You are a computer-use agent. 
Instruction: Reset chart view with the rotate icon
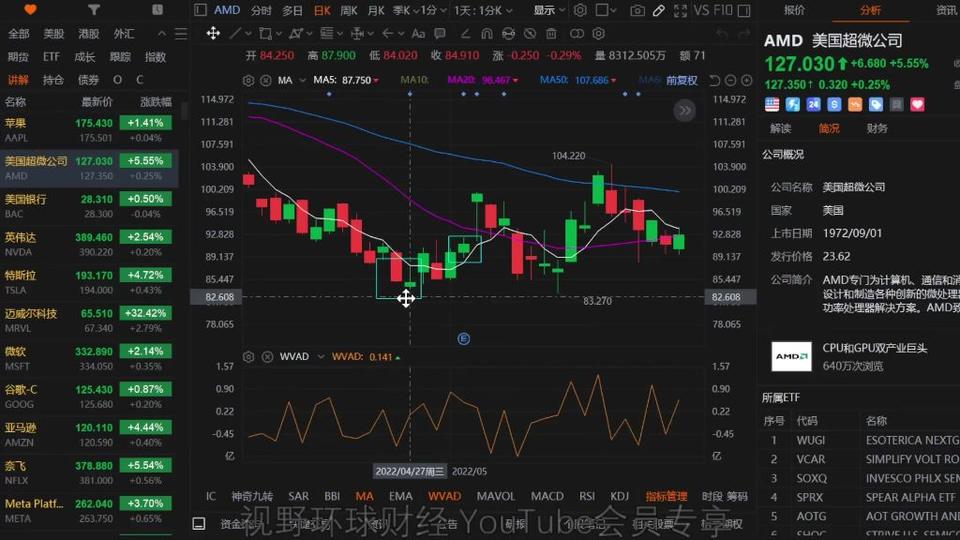pos(714,80)
